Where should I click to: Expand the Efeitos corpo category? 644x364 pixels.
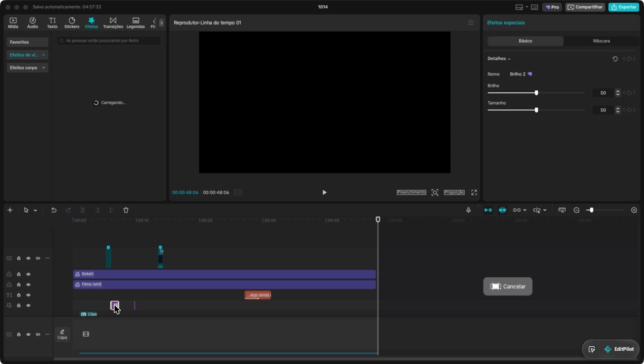coord(27,68)
